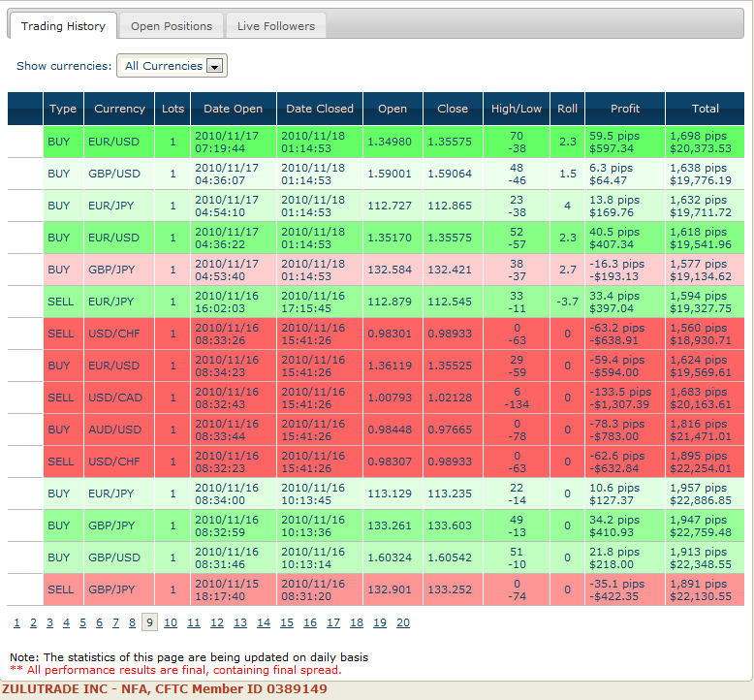Click the Open column header
The image size is (754, 700).
393,109
